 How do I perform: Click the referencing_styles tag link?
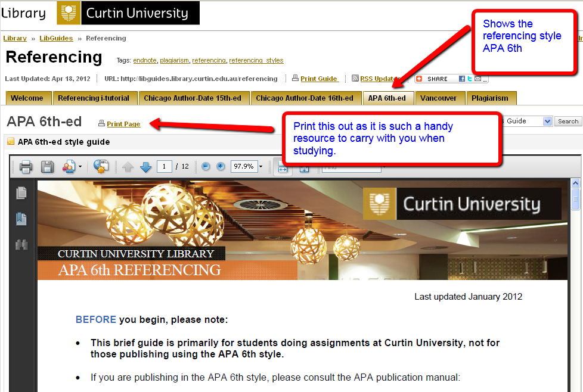click(256, 60)
